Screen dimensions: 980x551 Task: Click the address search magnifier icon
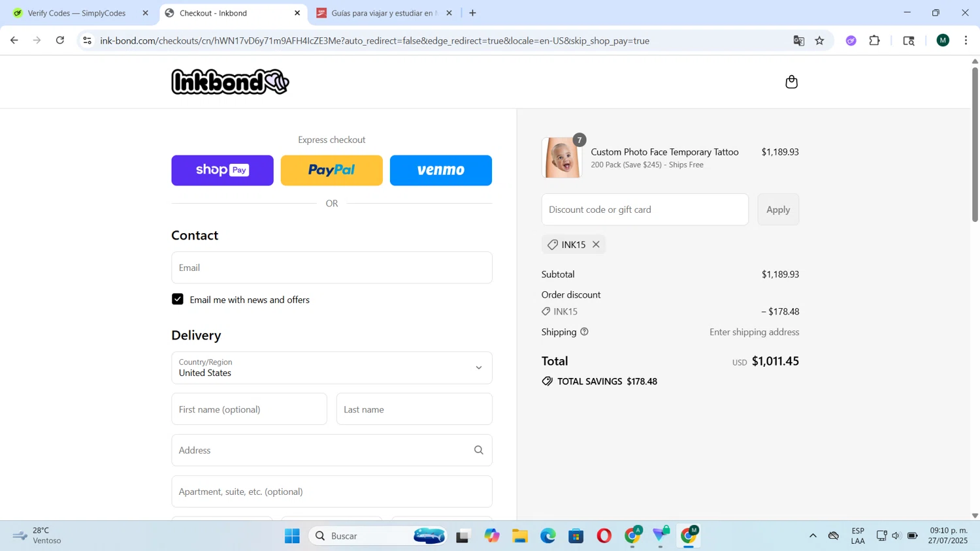point(478,450)
